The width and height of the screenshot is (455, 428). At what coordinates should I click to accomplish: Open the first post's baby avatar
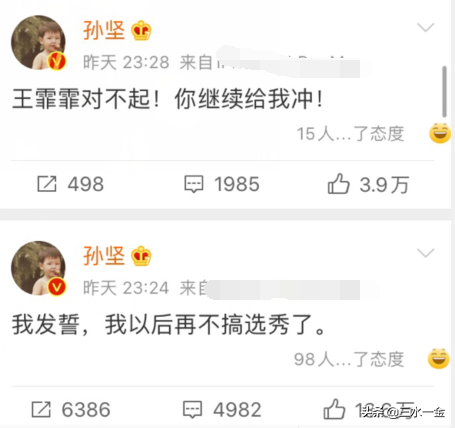tap(38, 42)
